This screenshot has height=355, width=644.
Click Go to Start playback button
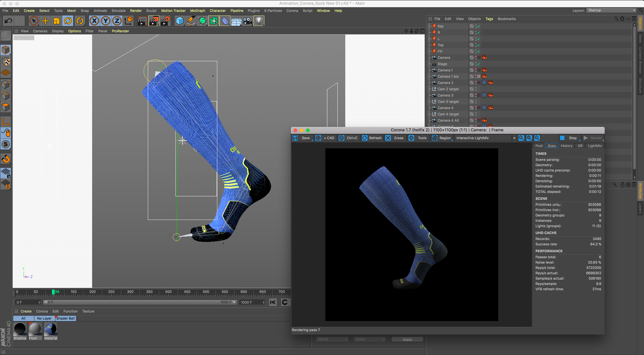tap(273, 302)
